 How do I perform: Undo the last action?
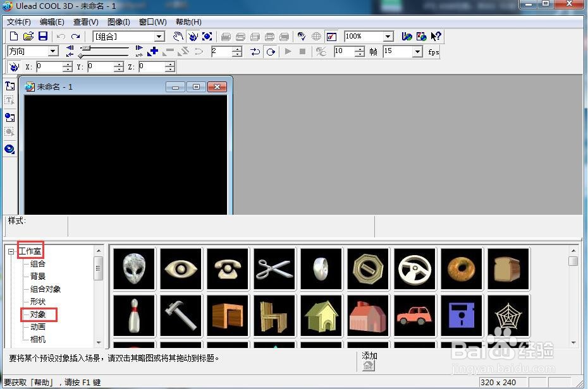click(x=61, y=37)
